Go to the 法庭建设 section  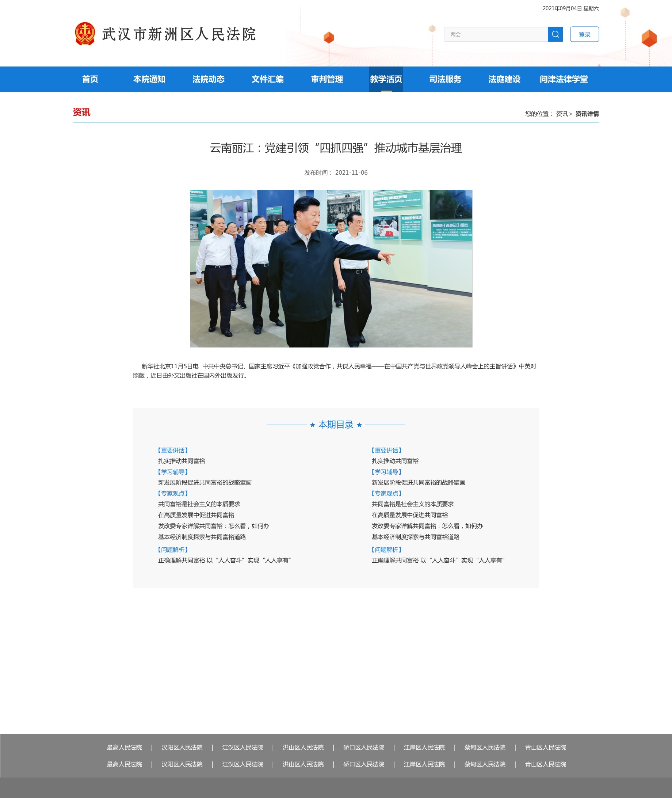[504, 79]
